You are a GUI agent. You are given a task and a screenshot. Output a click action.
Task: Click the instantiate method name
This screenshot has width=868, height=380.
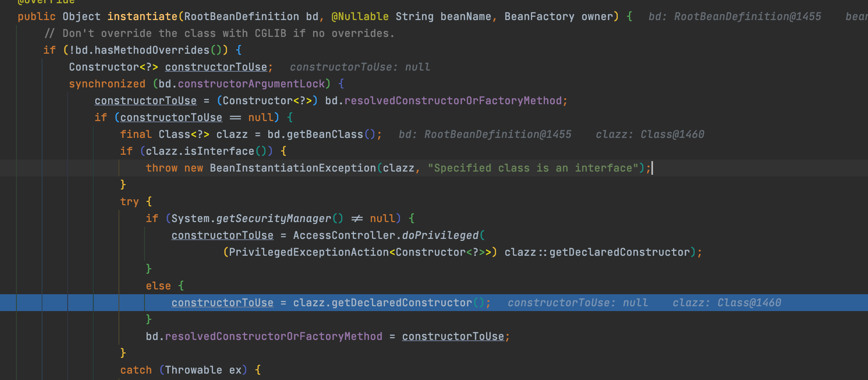[142, 16]
